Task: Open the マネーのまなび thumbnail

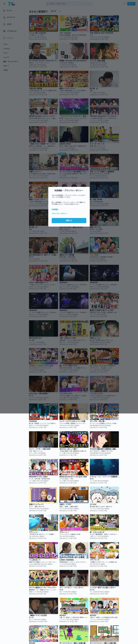Action: click(74, 23)
